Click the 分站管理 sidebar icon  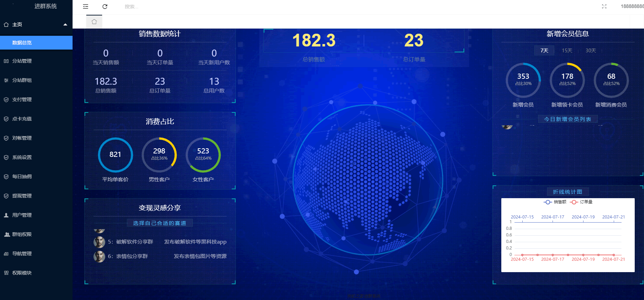point(6,61)
